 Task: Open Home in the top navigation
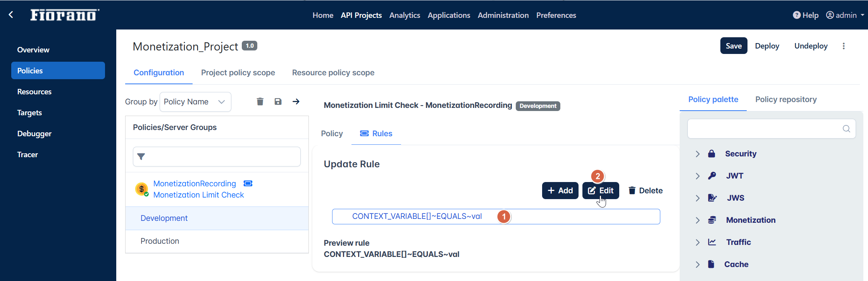[x=323, y=15]
